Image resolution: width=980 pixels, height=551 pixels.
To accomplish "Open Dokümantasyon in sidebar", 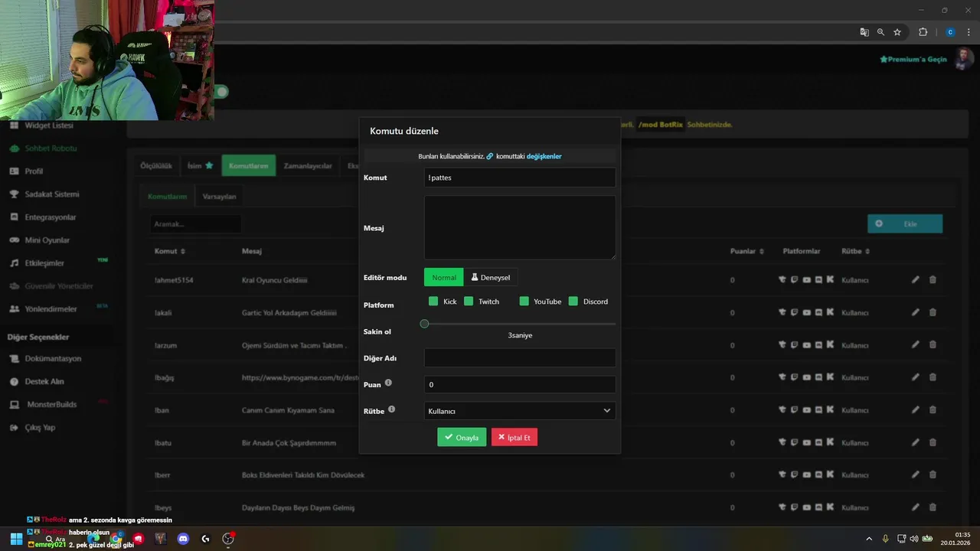I will [53, 359].
